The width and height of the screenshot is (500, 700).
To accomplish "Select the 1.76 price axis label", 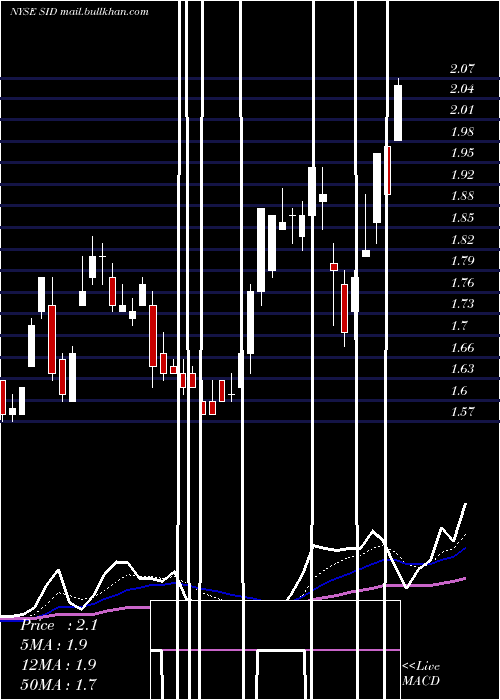I will point(462,283).
